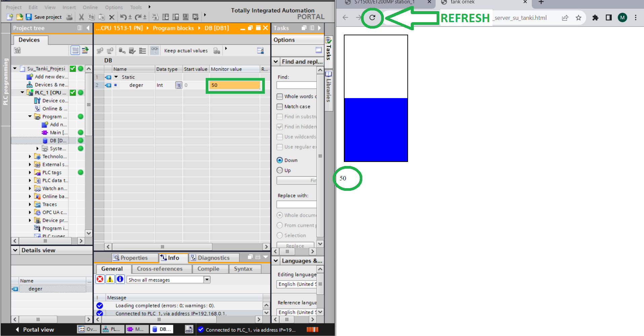Click into the Find text field
The image size is (644, 336).
coord(296,85)
